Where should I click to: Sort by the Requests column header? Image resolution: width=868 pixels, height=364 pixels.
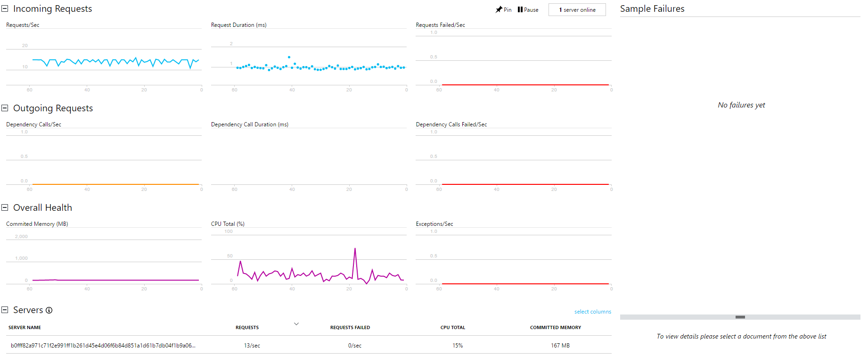(247, 327)
